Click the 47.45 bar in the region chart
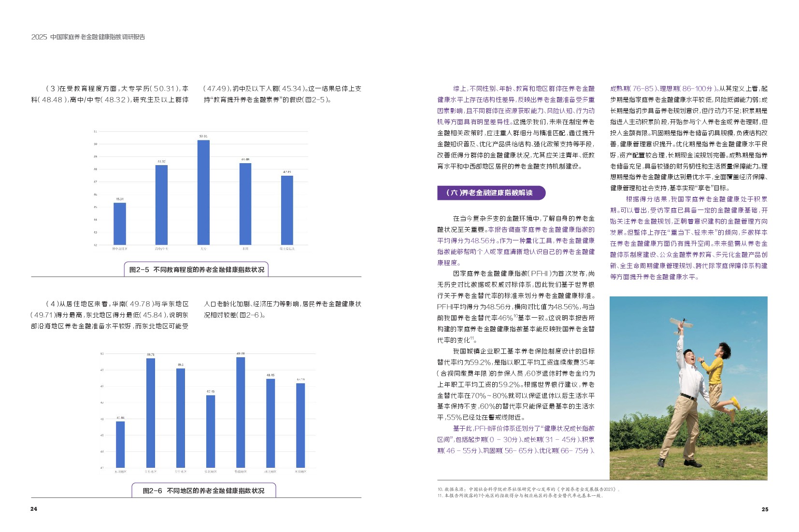The height and width of the screenshot is (532, 799). click(x=211, y=431)
